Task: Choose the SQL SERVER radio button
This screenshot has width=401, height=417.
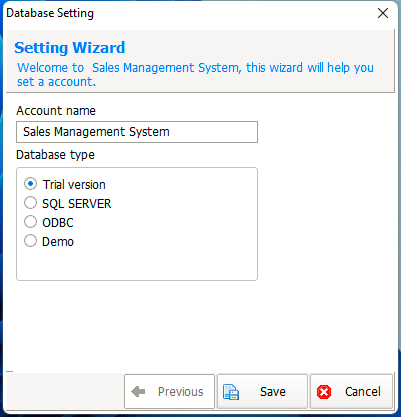Action: [x=30, y=203]
